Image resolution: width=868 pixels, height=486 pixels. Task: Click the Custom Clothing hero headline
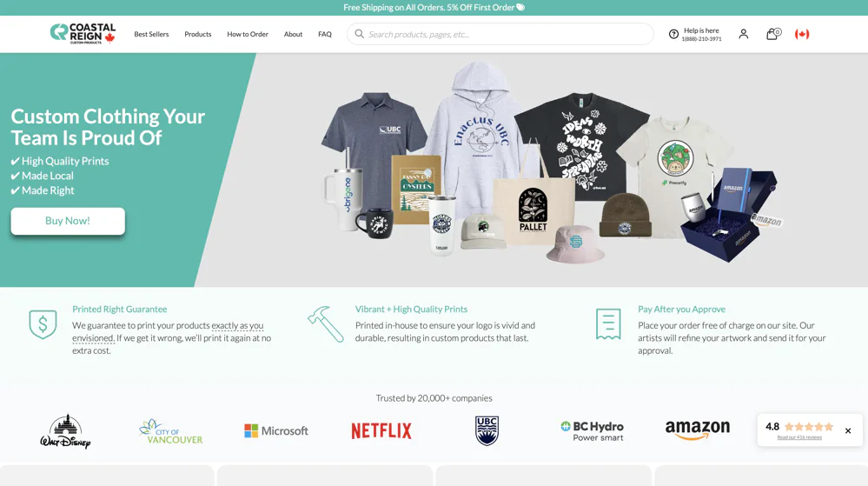coord(108,127)
